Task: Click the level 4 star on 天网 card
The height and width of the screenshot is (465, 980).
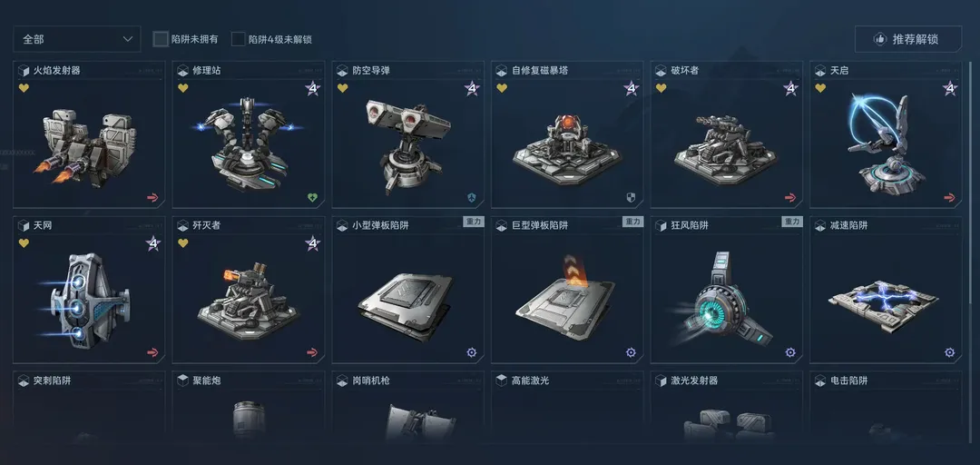Action: tap(153, 242)
